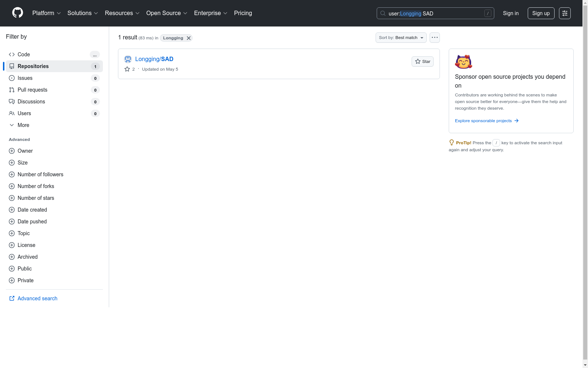Add the Size filter plus icon
Screen dimensions: 588x368
(x=12, y=163)
